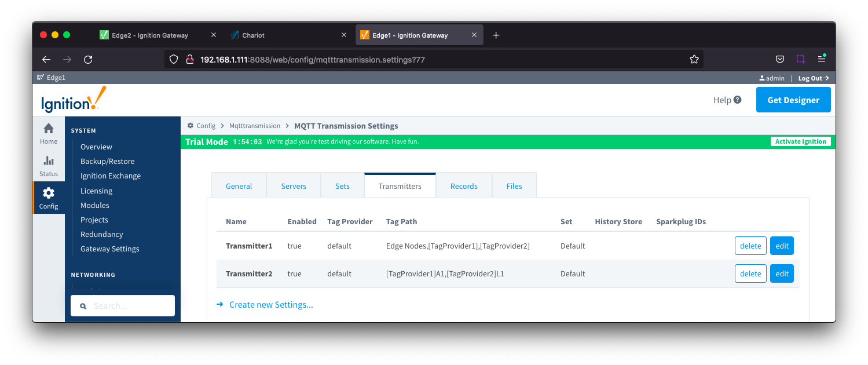Screen dimensions: 868x365
Task: Click the tag path 'Edge Nodes,[TagProvider1],[TagProvider2]'
Action: 458,246
